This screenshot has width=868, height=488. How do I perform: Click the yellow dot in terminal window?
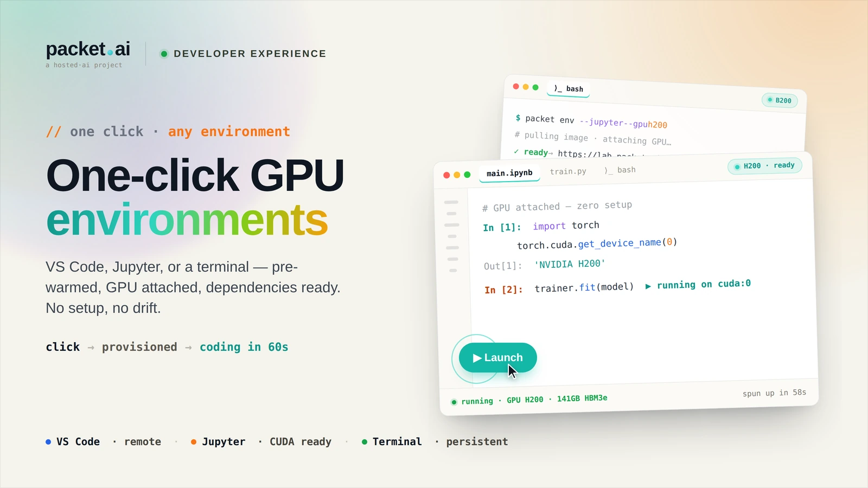point(526,87)
